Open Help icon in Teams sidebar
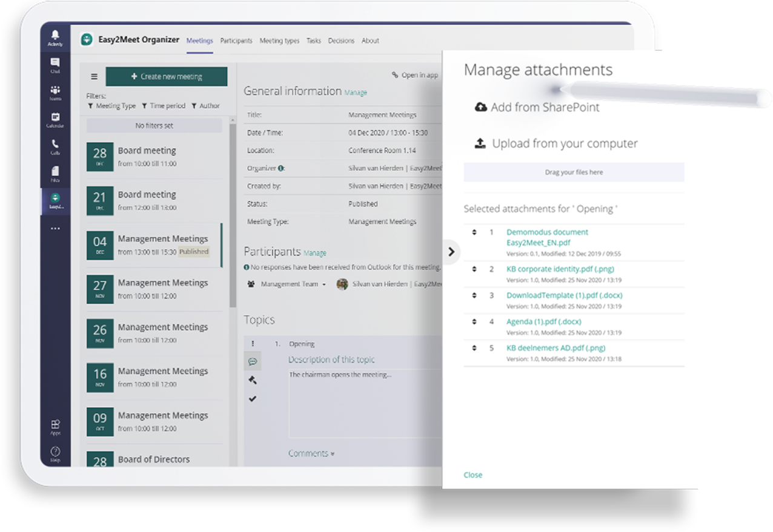Viewport: 773px width, 532px height. tap(55, 454)
